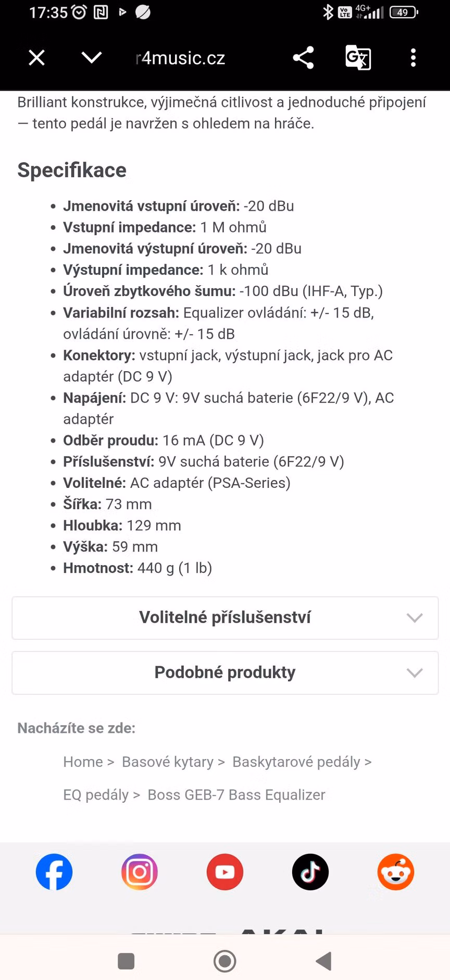Tap Android home navigation button
The width and height of the screenshot is (450, 980).
click(x=225, y=961)
